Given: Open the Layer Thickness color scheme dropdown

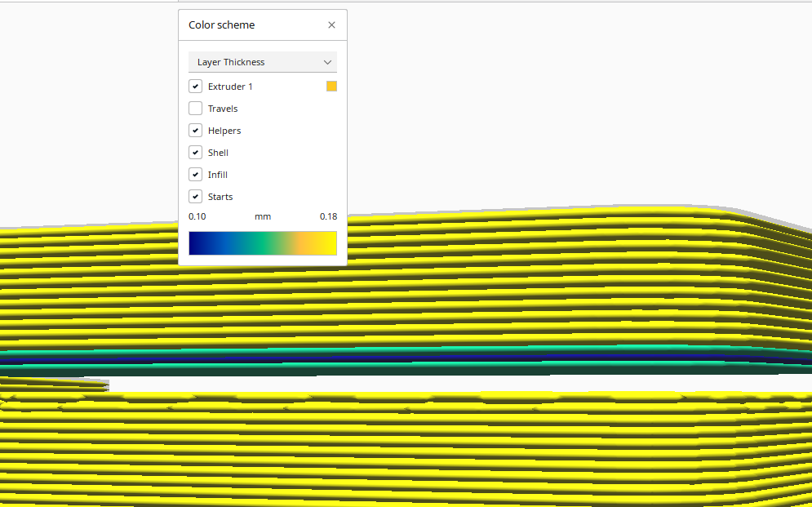Looking at the screenshot, I should (x=263, y=62).
